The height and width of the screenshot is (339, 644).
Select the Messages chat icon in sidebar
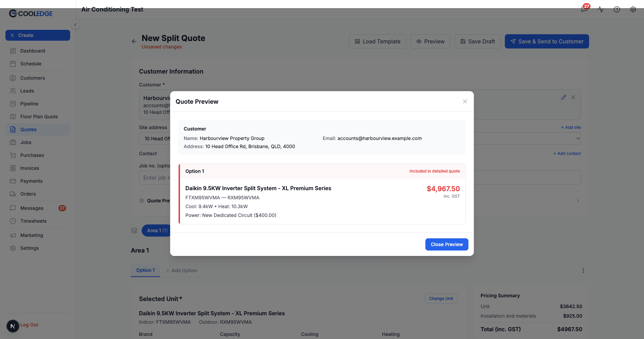tap(13, 208)
